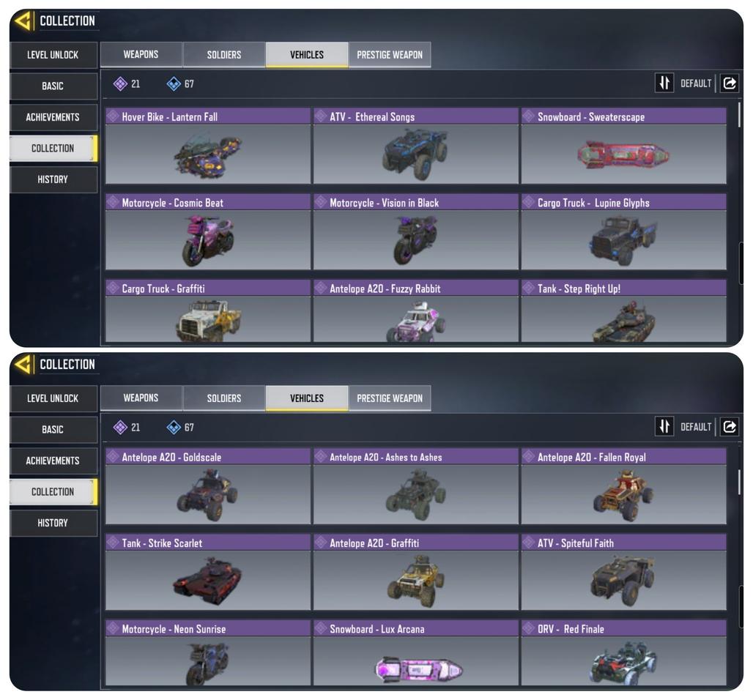Switch to the WEAPONS tab in top panel
This screenshot has height=700, width=753.
141,55
